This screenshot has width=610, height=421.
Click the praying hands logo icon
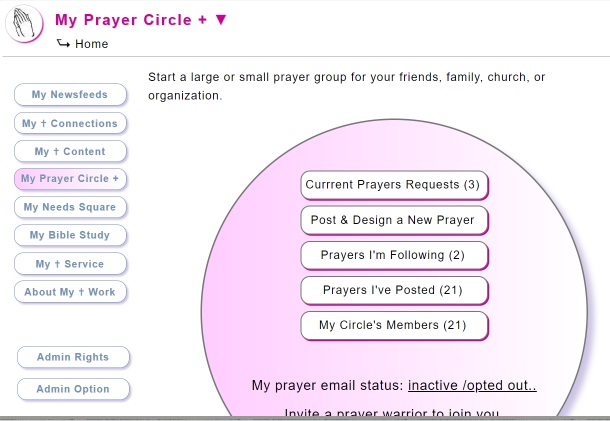(24, 23)
